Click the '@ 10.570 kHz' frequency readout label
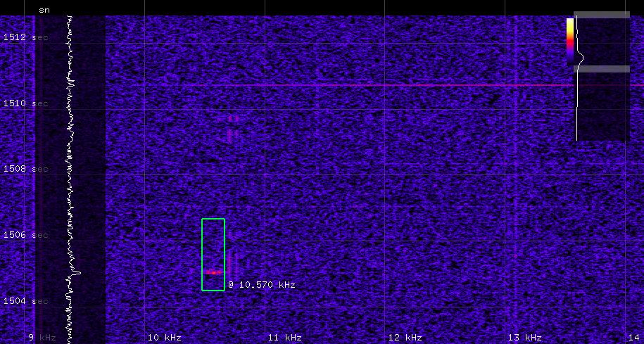This screenshot has width=644, height=344. click(261, 285)
